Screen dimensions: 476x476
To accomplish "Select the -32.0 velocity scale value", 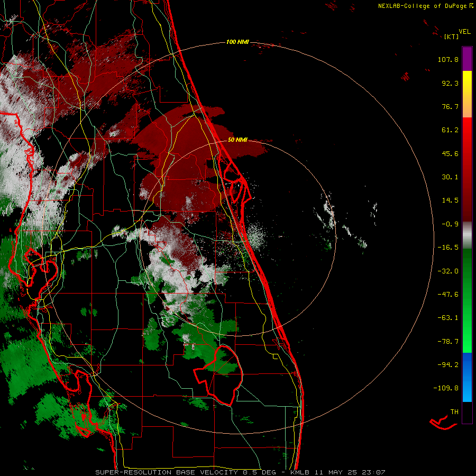I will 448,271.
